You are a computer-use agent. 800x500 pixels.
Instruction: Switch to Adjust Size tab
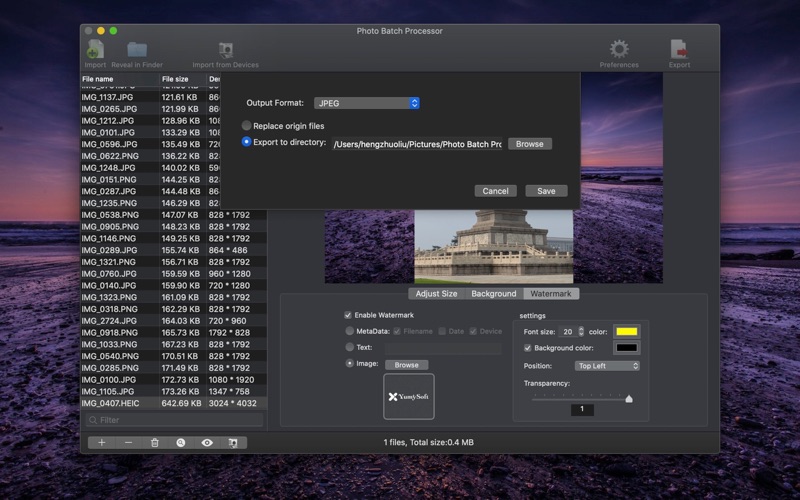coord(436,293)
